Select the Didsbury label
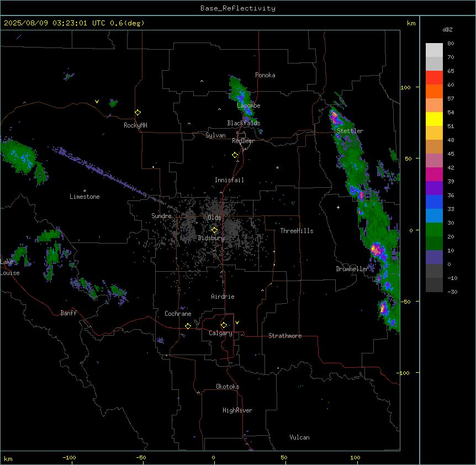This screenshot has height=465, width=476. (x=211, y=238)
